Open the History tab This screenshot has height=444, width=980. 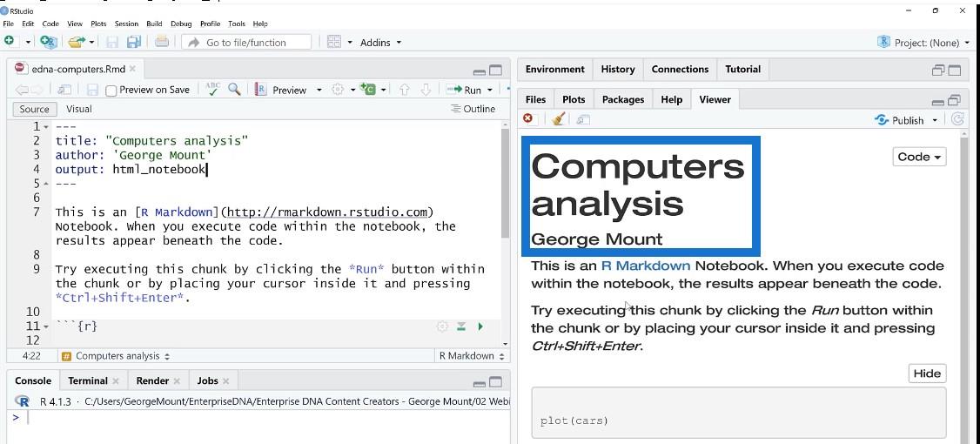617,70
